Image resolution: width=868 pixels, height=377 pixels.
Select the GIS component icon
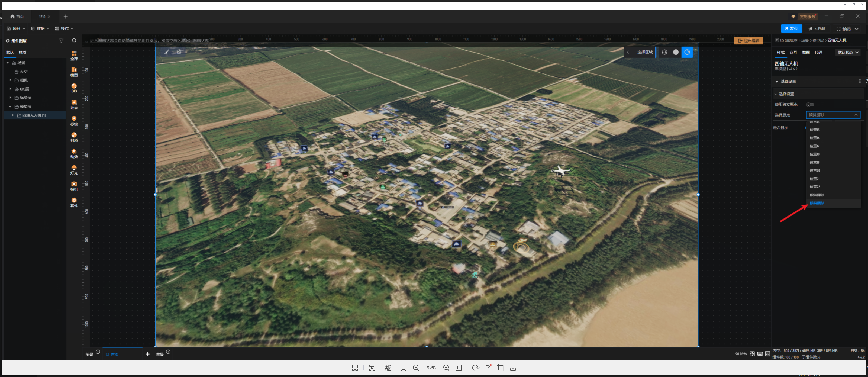click(74, 88)
